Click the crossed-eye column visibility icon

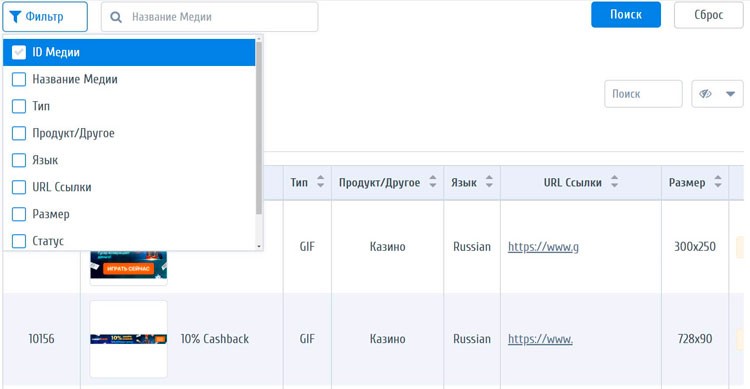click(x=706, y=94)
